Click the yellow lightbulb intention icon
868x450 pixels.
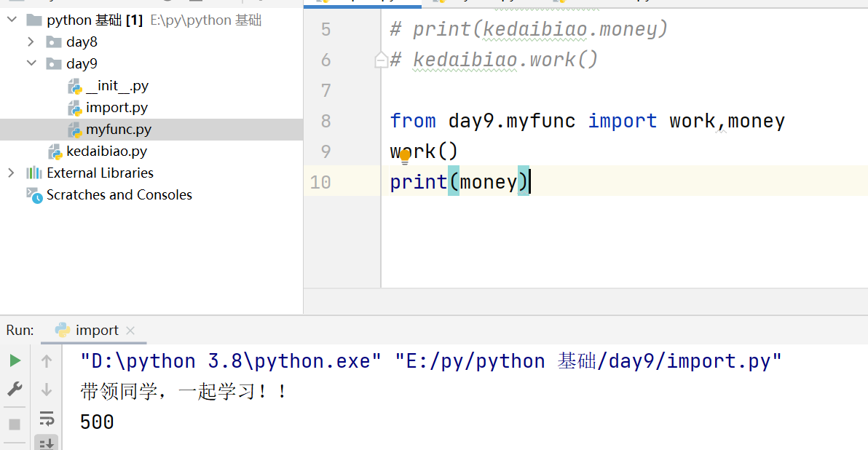406,157
